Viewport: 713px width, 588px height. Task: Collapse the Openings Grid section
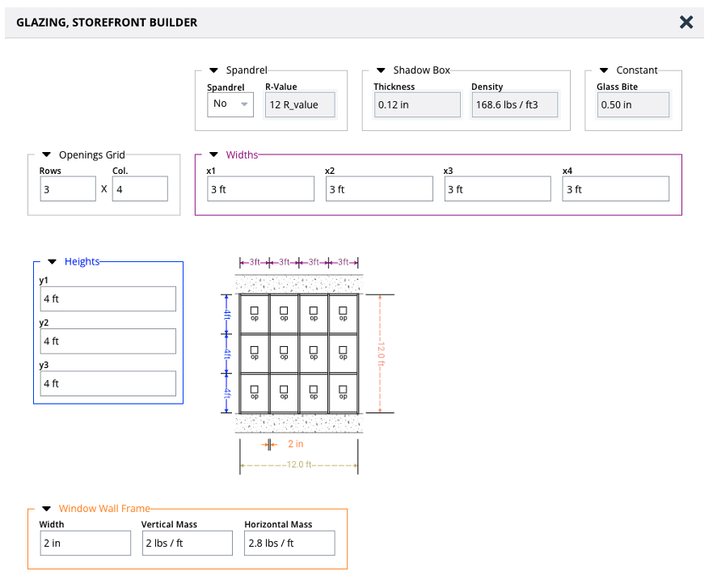47,154
